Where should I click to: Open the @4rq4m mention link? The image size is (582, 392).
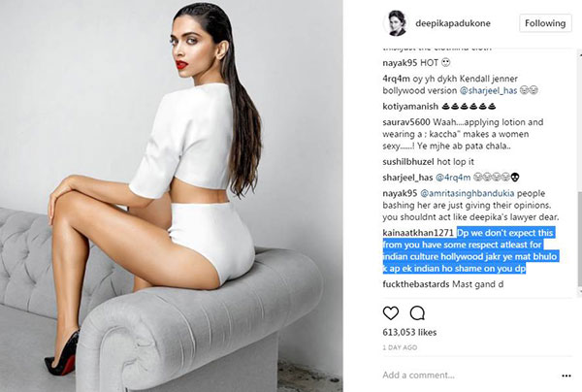452,178
